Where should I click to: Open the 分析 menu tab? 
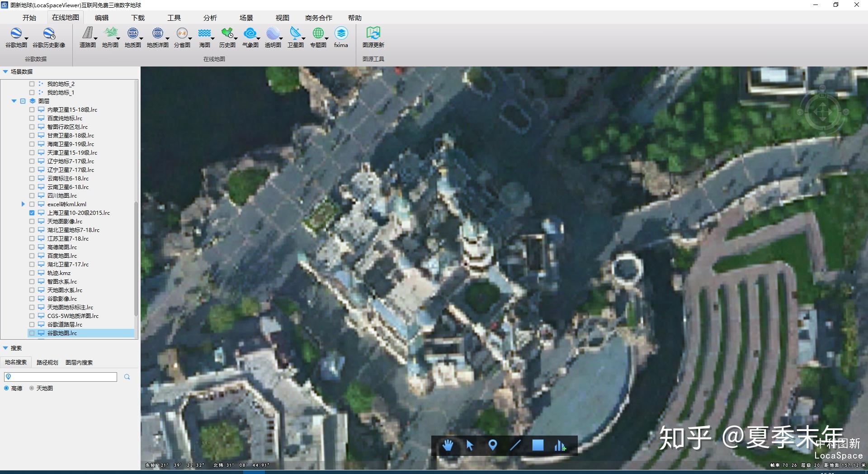(x=210, y=18)
